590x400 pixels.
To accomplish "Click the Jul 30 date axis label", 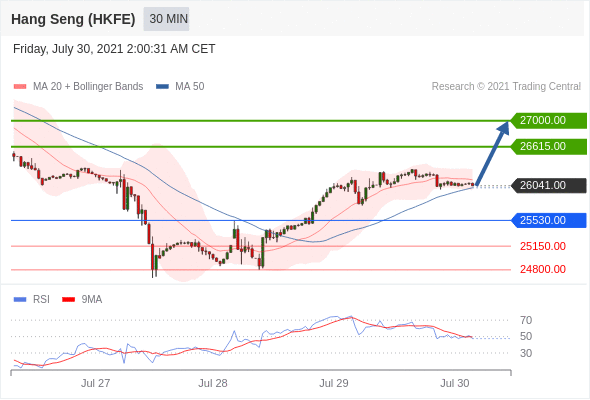I will click(455, 383).
